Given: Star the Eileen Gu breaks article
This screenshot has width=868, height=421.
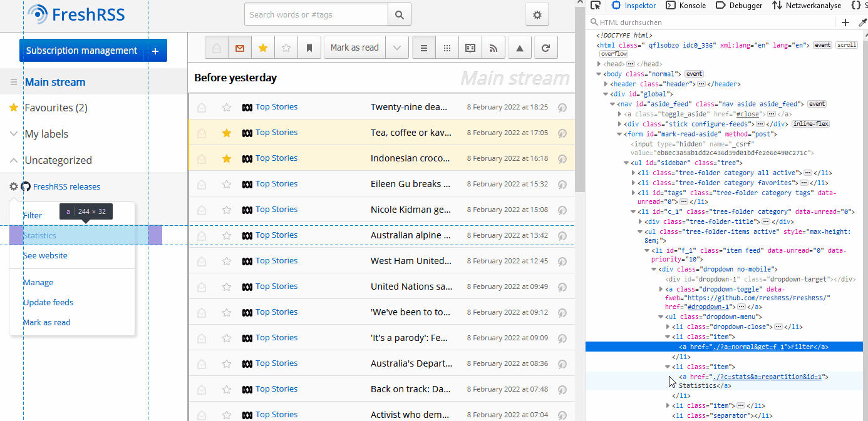Looking at the screenshot, I should tap(227, 184).
